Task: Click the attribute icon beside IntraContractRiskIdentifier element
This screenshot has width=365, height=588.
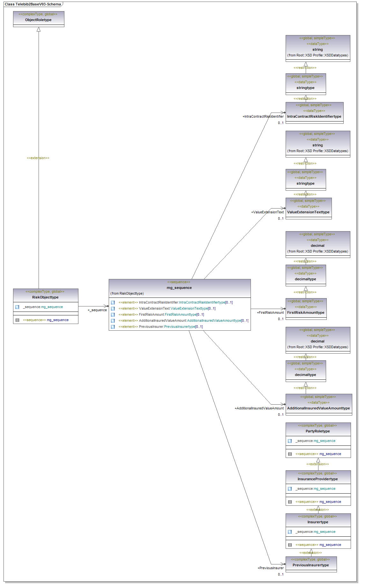Action: click(x=113, y=303)
